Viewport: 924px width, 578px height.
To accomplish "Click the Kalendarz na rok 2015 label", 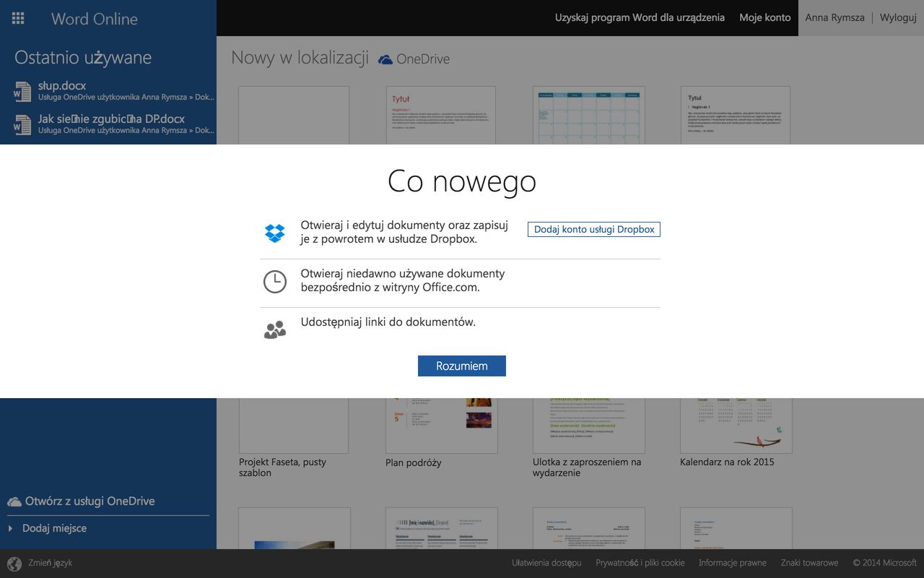I will coord(727,462).
